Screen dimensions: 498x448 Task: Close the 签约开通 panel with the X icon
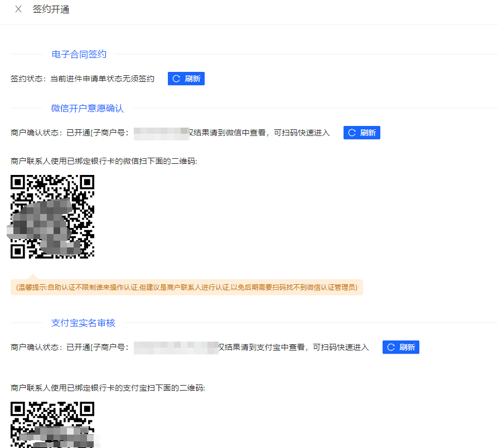tap(18, 9)
